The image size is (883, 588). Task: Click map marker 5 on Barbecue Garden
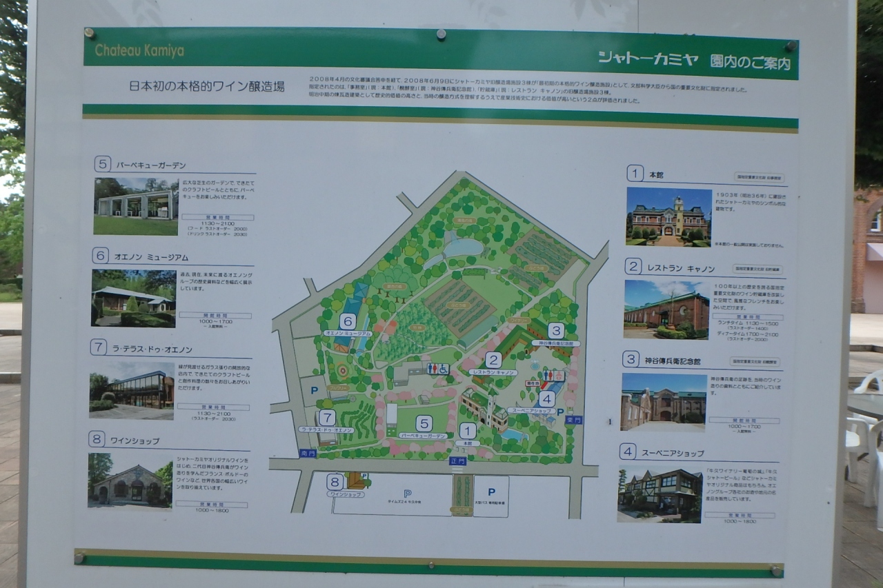click(424, 423)
